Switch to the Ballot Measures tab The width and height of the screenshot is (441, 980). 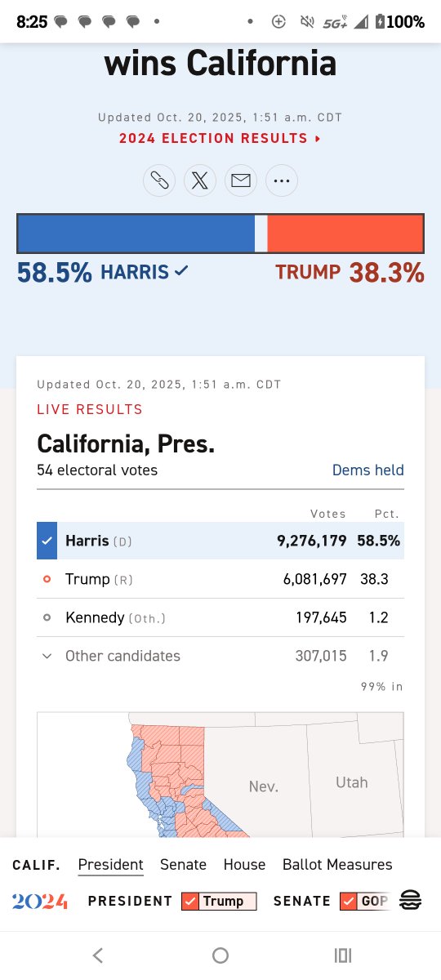337,864
